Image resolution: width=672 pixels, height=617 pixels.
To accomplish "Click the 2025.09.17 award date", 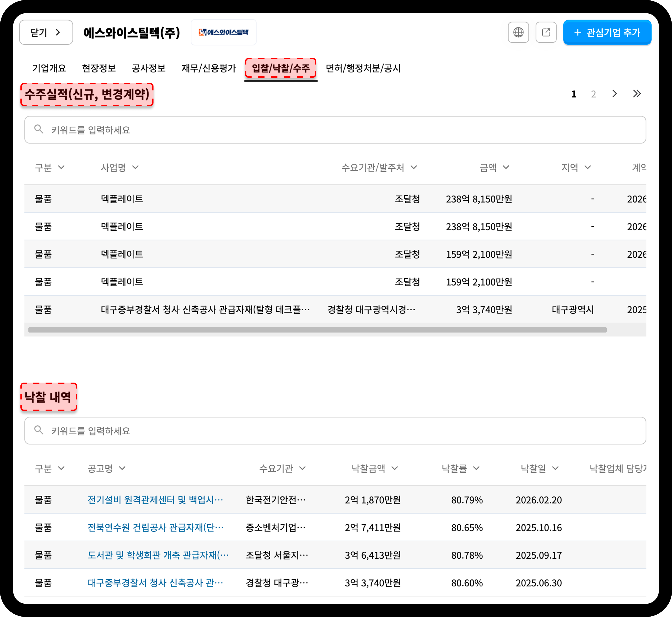I will (539, 555).
